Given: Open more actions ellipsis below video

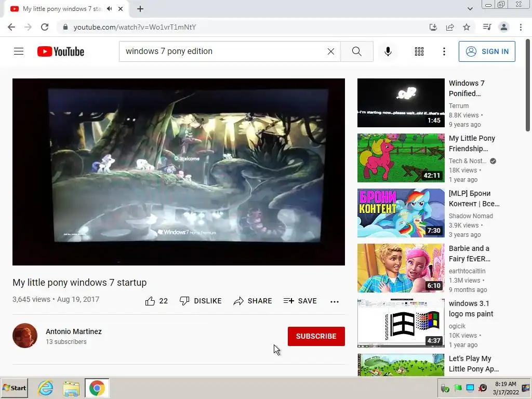Looking at the screenshot, I should (335, 302).
